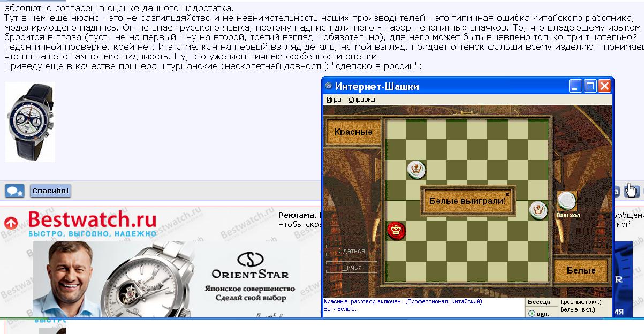Close the 'Белые выиграли!' message
The width and height of the screenshot is (644, 334).
[507, 194]
